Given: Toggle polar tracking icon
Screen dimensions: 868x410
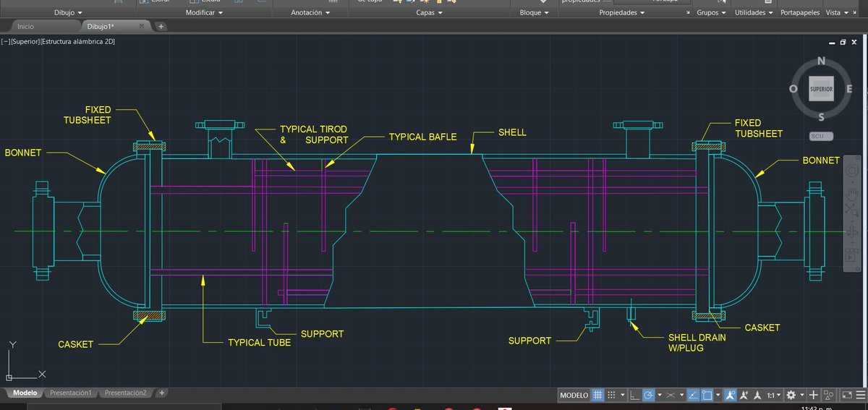Looking at the screenshot, I should click(648, 396).
